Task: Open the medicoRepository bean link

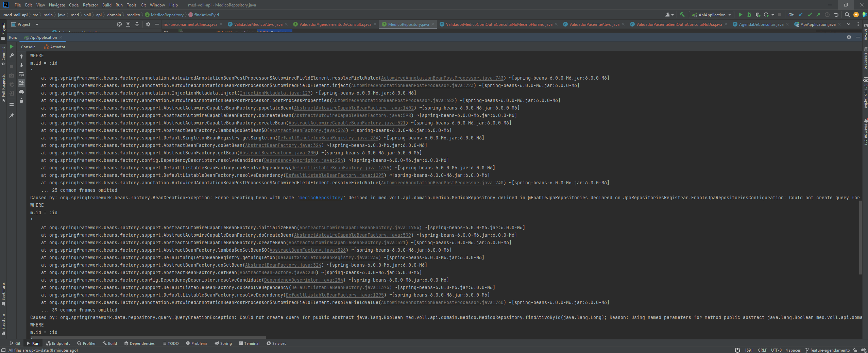Action: [x=321, y=198]
